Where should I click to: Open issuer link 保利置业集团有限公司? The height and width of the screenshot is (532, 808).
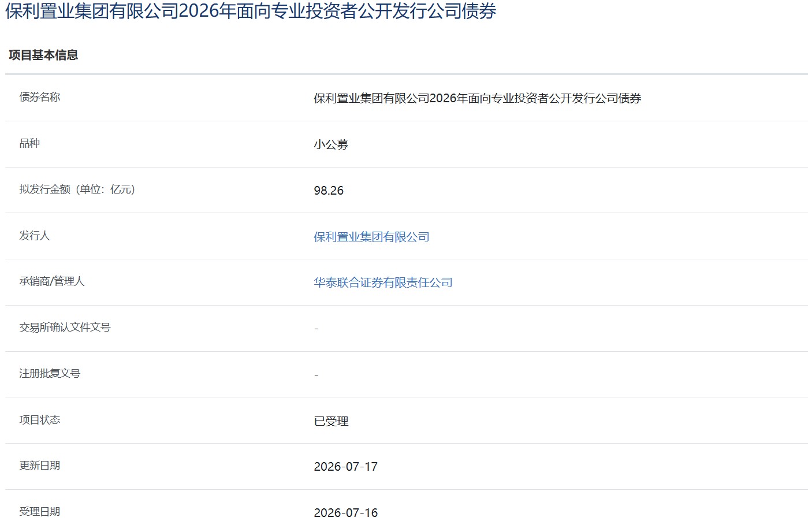pyautogui.click(x=371, y=237)
